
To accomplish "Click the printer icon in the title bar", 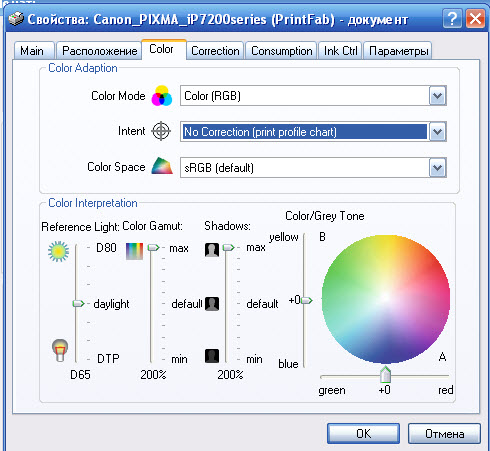I will [16, 19].
